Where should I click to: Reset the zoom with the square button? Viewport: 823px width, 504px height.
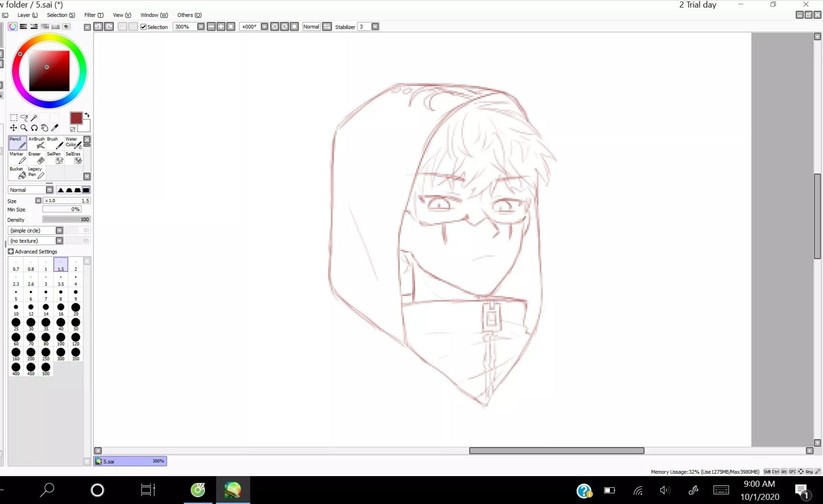point(231,27)
